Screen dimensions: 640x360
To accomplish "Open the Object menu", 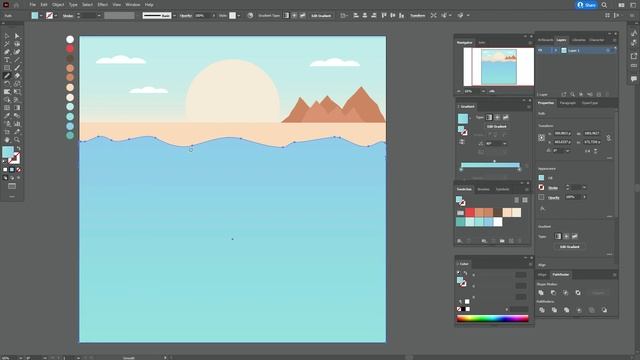I will click(x=58, y=4).
